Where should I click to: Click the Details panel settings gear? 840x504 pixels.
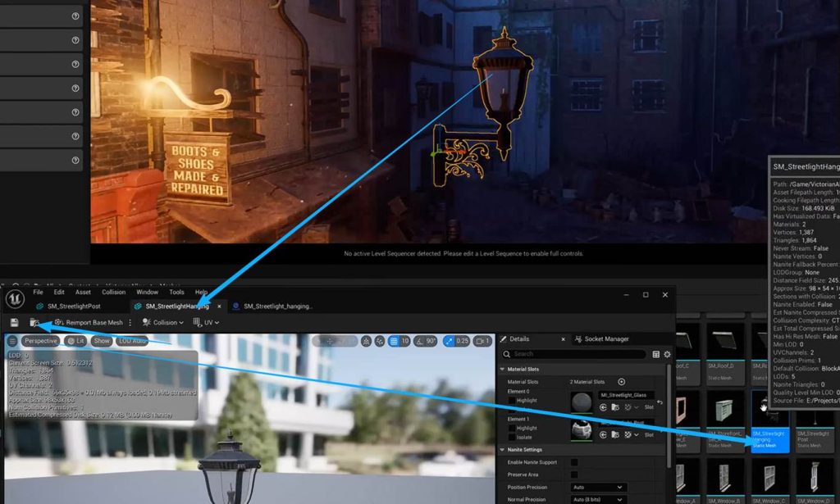coord(667,354)
